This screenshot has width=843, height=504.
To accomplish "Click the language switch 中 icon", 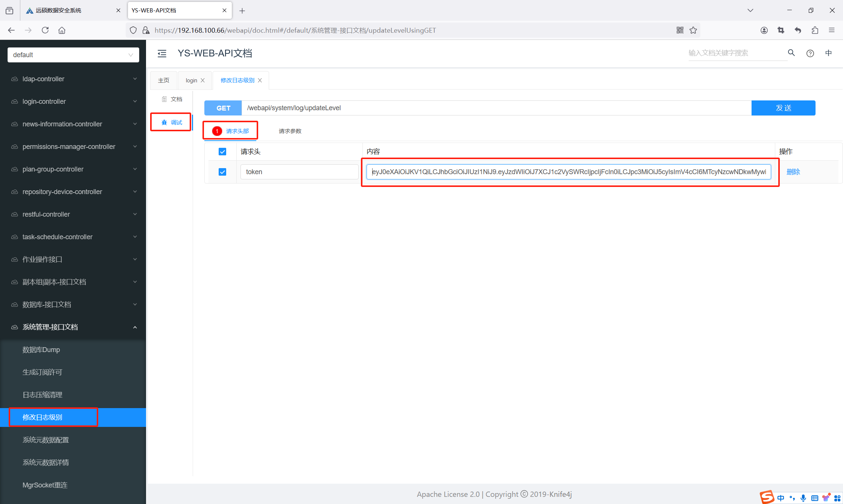I will coord(828,53).
